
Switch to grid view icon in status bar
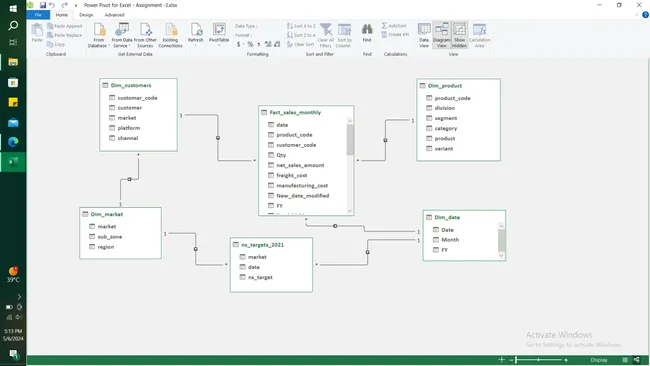[625, 360]
